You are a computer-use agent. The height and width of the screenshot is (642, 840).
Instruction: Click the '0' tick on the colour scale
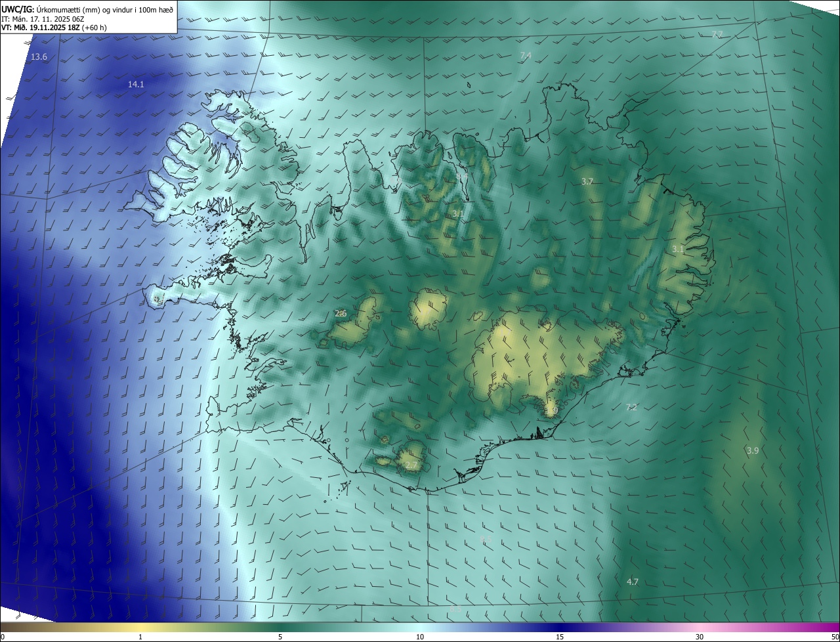[3, 637]
